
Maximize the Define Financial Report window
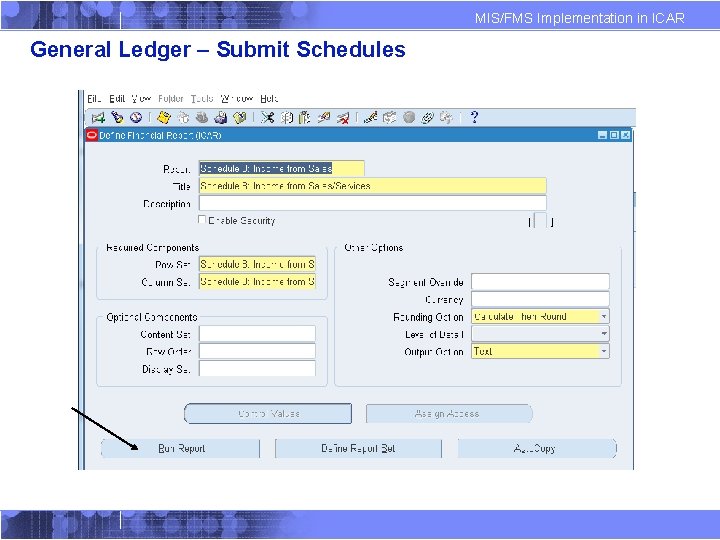point(614,135)
